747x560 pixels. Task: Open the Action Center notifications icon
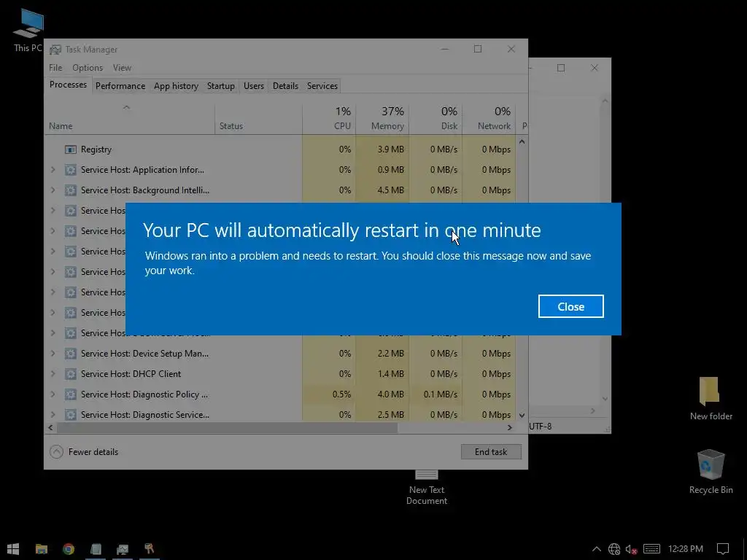tap(723, 549)
